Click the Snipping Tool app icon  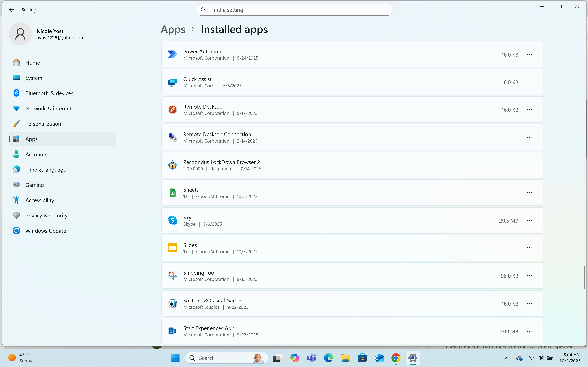pyautogui.click(x=173, y=276)
